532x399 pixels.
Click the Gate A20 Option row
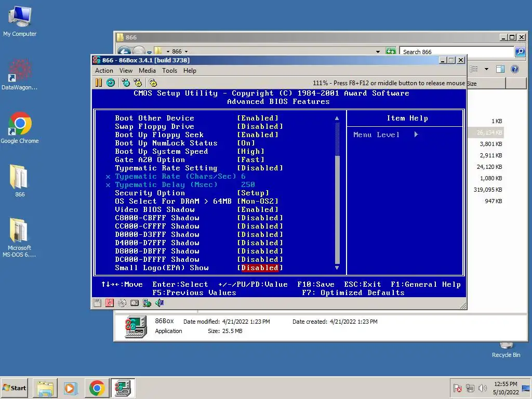click(x=189, y=160)
